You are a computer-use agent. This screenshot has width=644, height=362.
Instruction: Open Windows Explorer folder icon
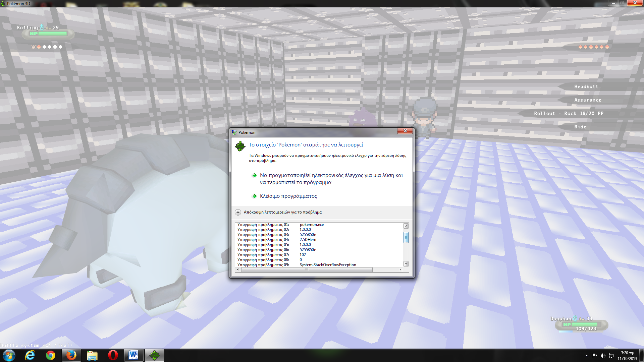[92, 355]
